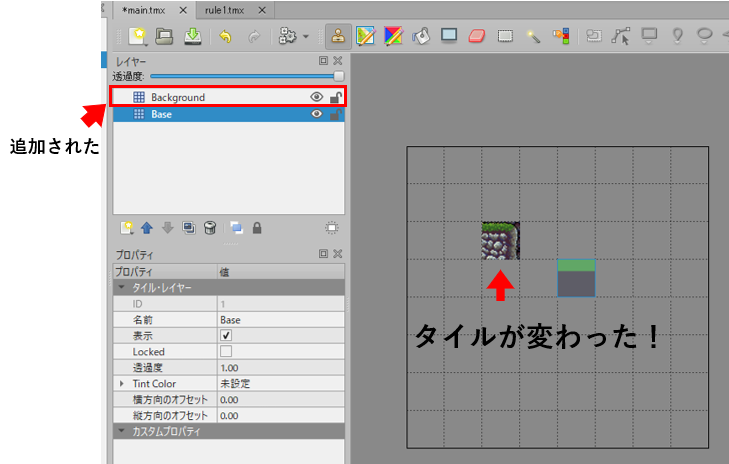Undo the last action

click(x=225, y=36)
